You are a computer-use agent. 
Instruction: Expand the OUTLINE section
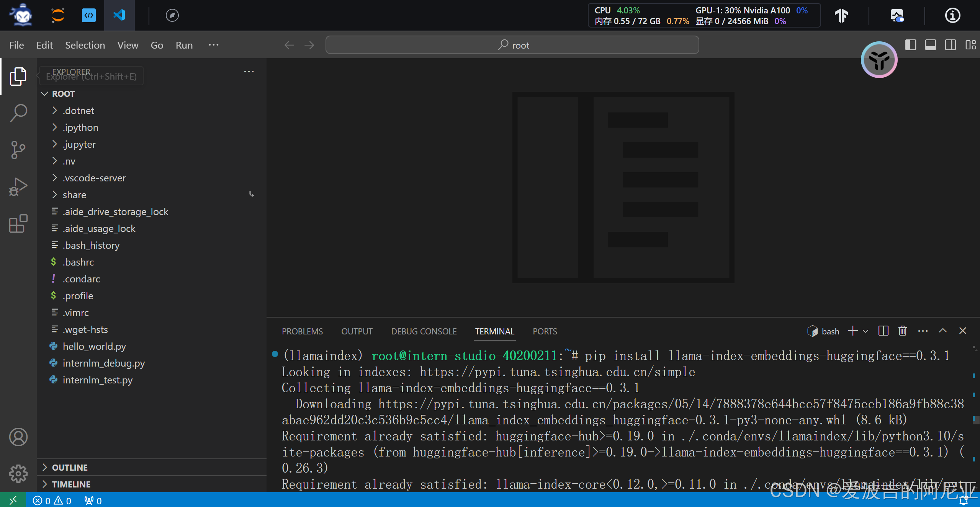coord(70,468)
